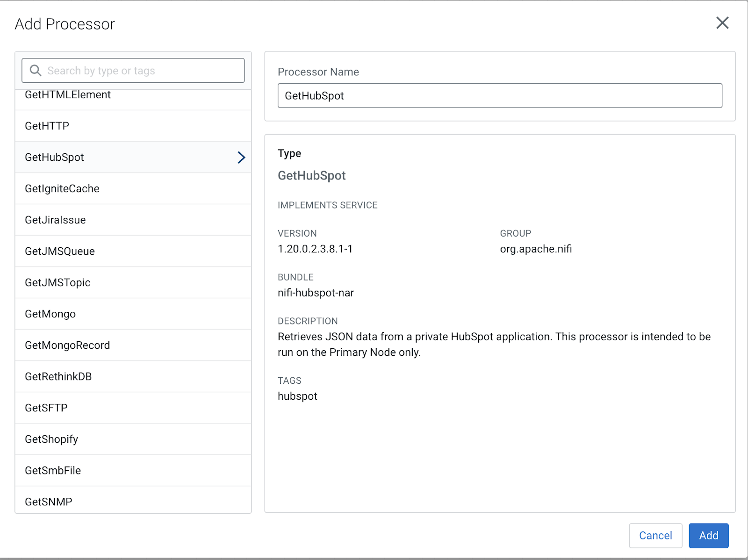The height and width of the screenshot is (560, 748).
Task: Select the GetMongo processor
Action: tap(133, 314)
